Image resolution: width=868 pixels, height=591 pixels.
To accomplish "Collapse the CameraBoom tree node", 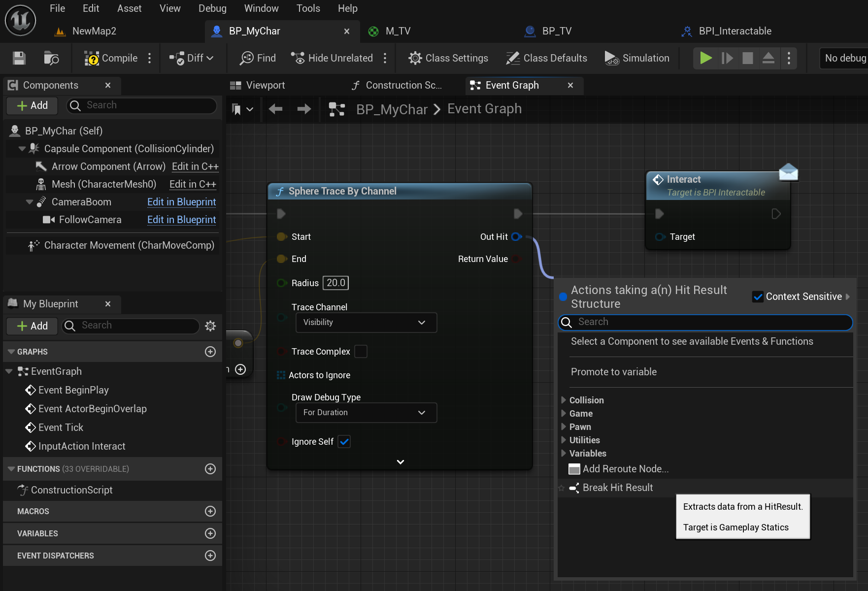I will click(x=30, y=201).
